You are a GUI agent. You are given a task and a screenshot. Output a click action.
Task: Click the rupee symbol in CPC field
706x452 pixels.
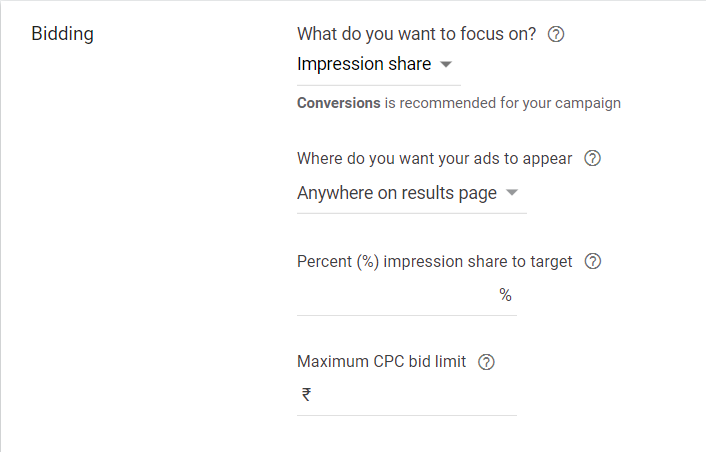coord(306,395)
